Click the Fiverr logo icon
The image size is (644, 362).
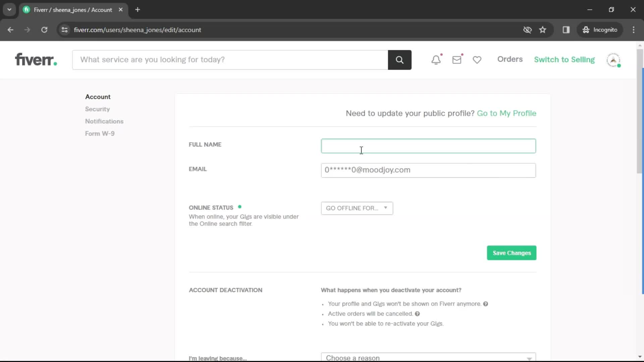pos(36,59)
